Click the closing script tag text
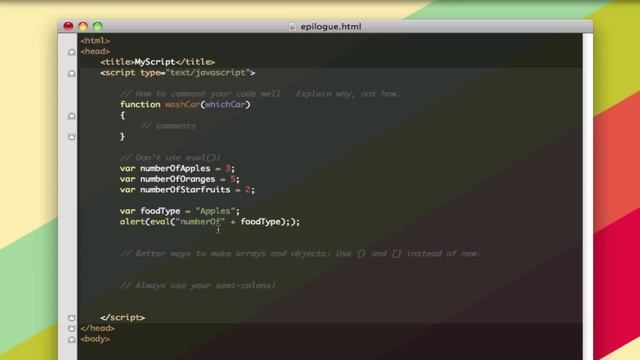640x360 pixels. (x=122, y=318)
